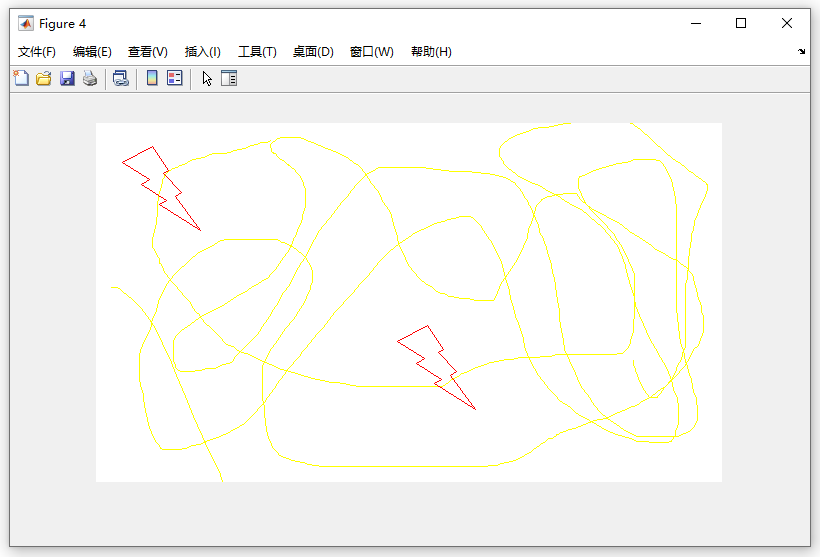820x557 pixels.
Task: Print the figure with the printer icon
Action: click(x=90, y=78)
